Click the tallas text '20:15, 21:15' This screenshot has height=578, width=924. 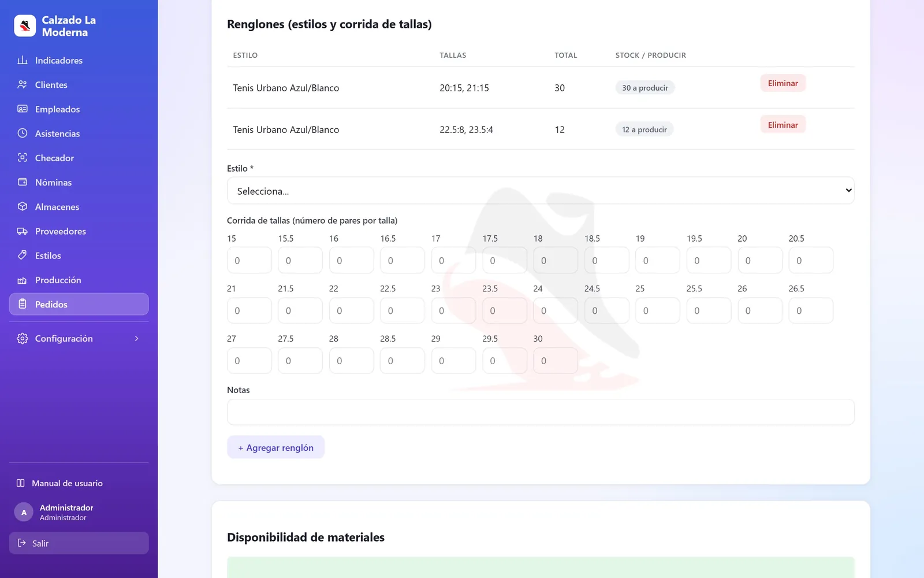(x=464, y=88)
